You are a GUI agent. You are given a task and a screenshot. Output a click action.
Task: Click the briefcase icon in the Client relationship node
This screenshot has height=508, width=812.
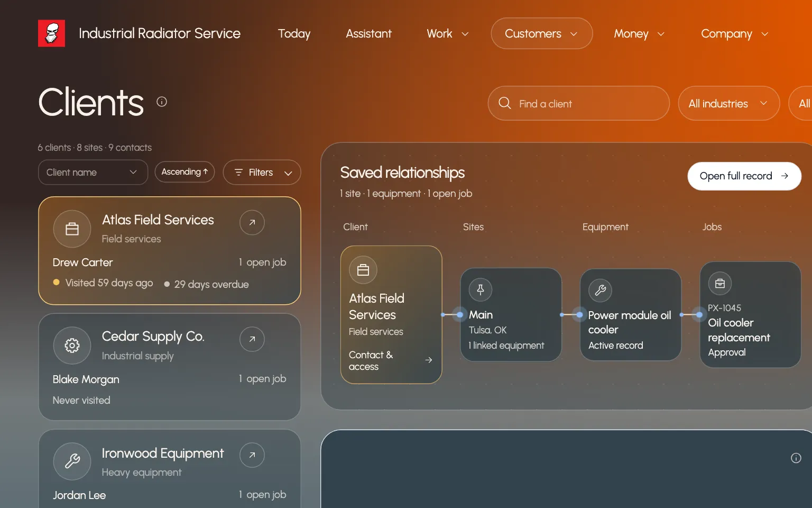tap(363, 270)
